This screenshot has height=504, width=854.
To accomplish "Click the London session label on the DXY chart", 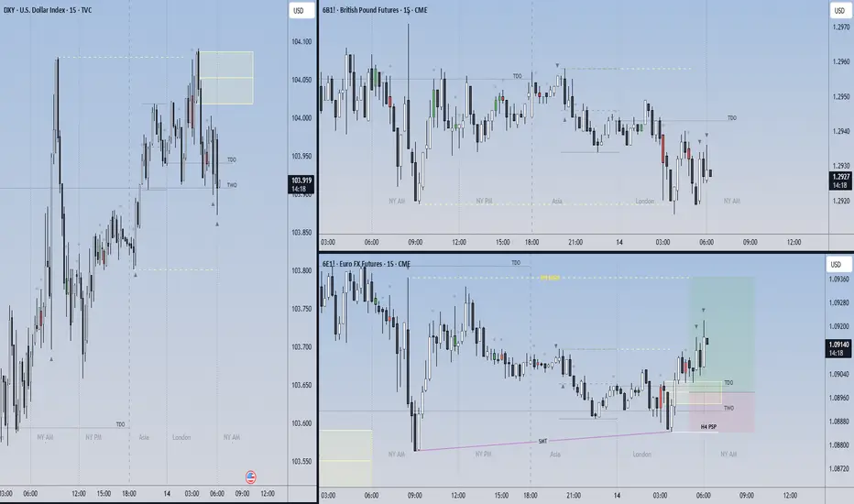I will tap(181, 437).
